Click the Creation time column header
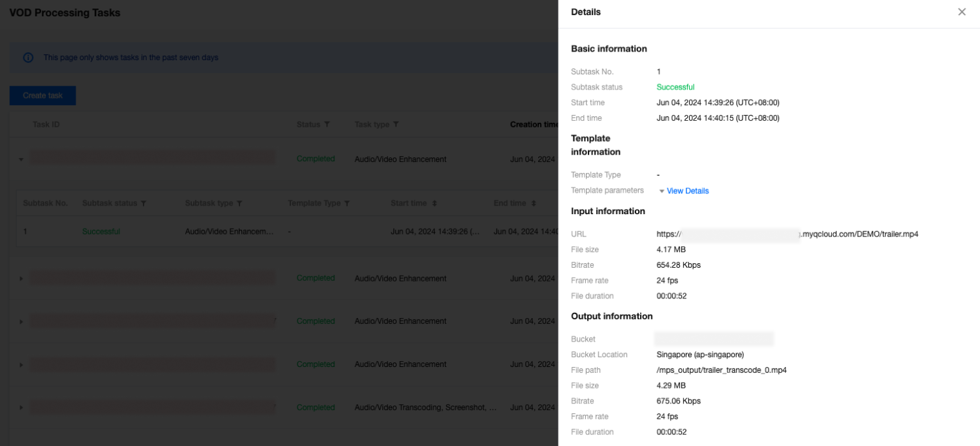The image size is (980, 446). click(534, 125)
